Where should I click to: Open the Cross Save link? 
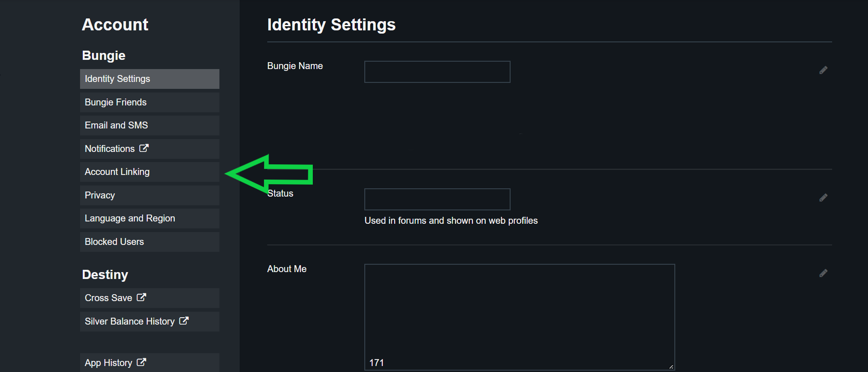click(109, 298)
